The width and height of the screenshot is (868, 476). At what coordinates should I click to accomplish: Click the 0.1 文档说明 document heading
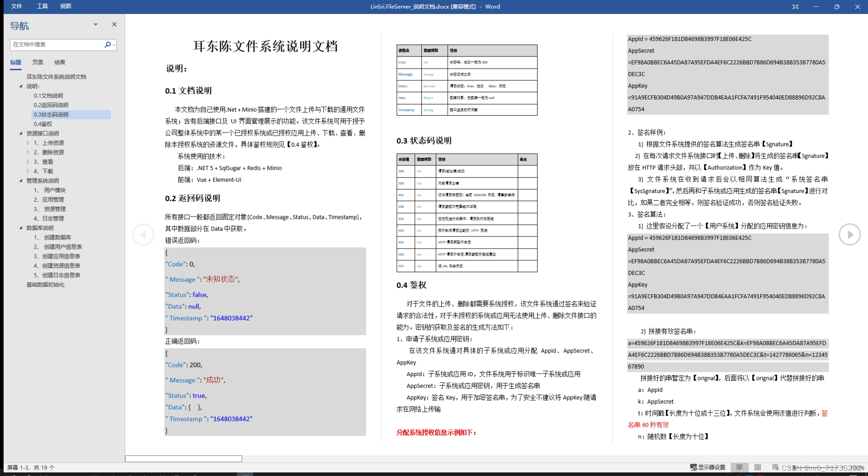pyautogui.click(x=188, y=91)
